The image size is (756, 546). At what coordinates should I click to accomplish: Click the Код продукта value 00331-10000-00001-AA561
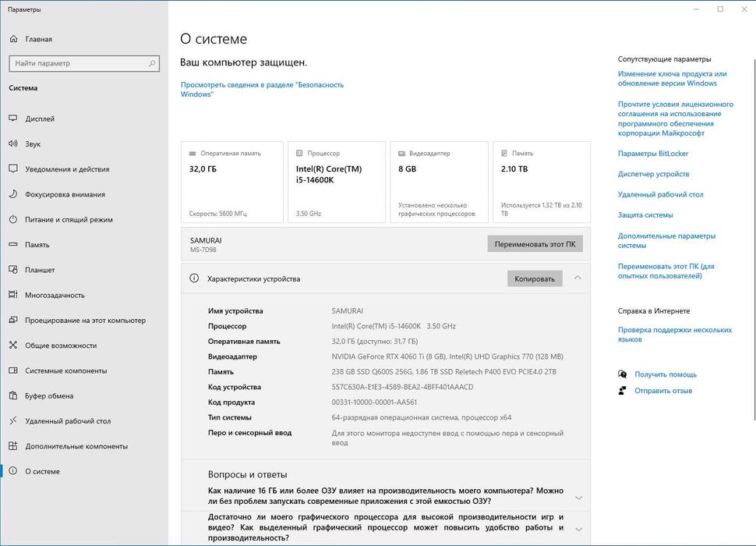(x=374, y=402)
